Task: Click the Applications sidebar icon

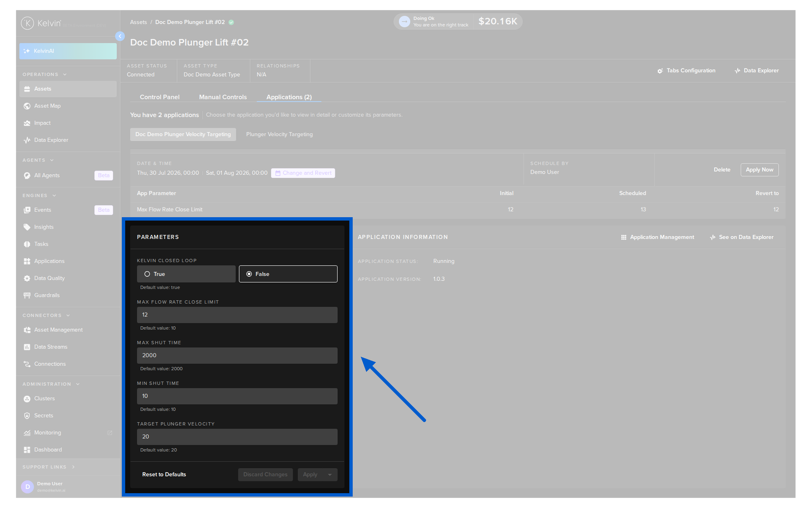Action: coord(27,261)
